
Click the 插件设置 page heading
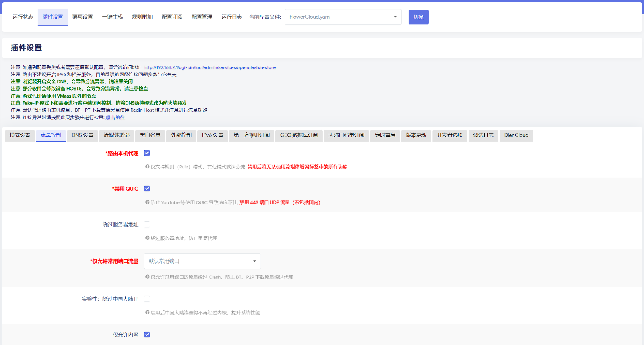pos(27,48)
